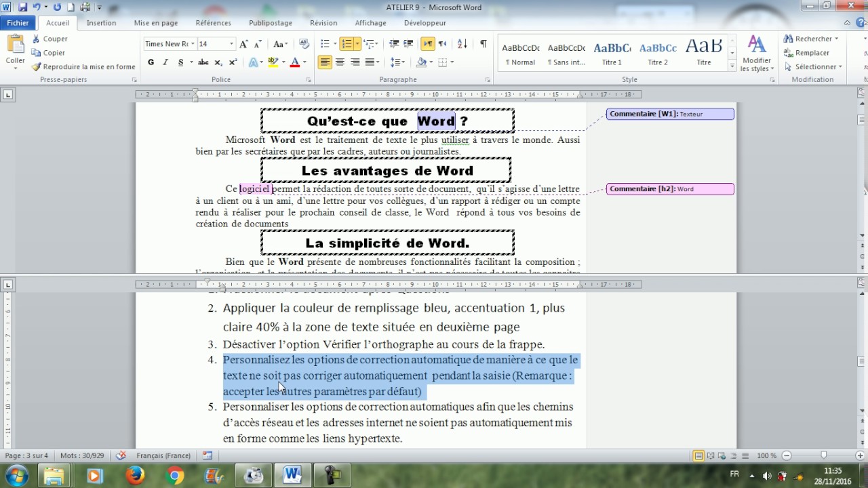Set right-to-left text direction
The image size is (868, 488).
(442, 44)
